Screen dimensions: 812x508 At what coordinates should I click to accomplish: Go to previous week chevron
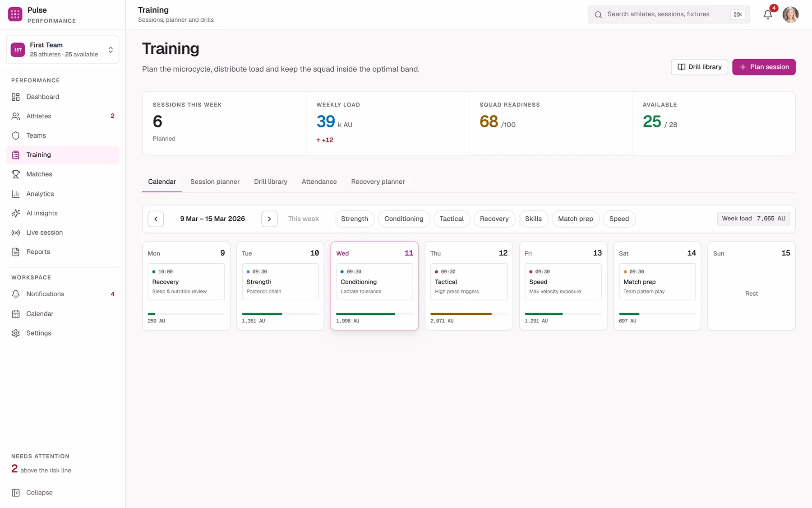[156, 219]
